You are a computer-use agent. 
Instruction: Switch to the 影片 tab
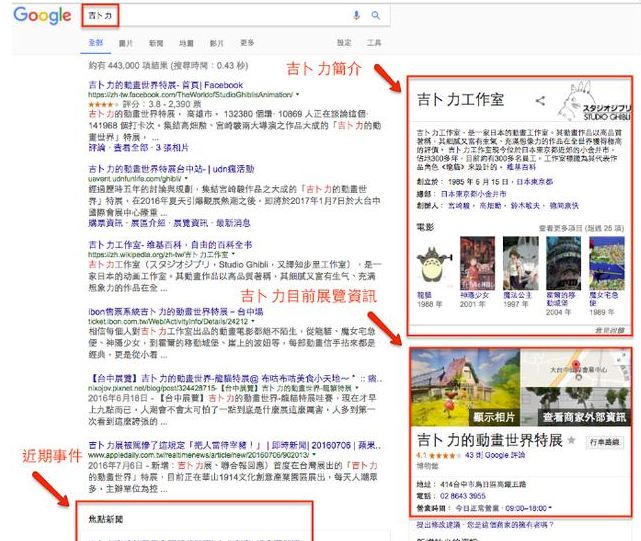click(x=216, y=43)
